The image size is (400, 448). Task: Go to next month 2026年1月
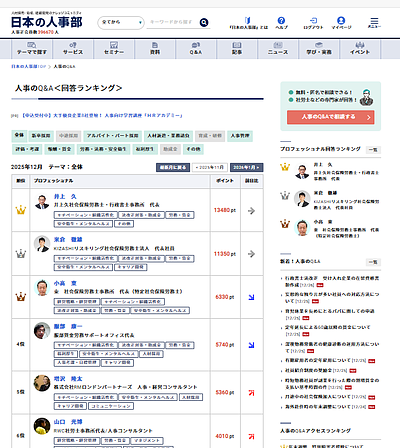(x=246, y=167)
